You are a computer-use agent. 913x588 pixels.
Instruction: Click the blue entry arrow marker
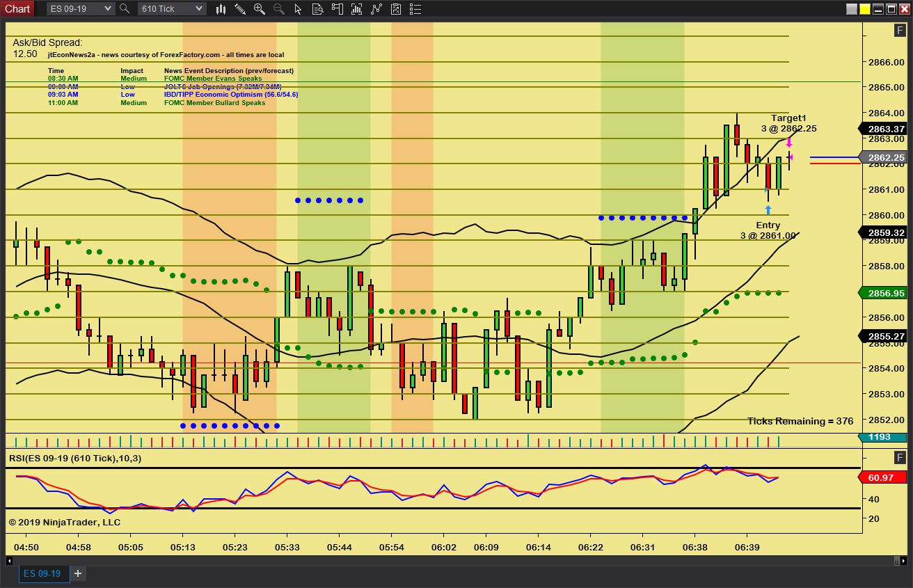click(x=768, y=209)
